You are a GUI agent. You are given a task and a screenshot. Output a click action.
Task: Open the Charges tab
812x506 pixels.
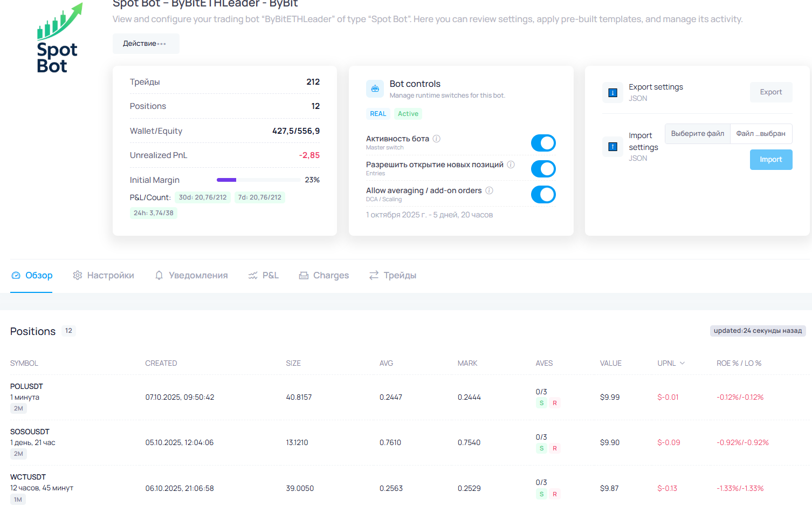324,276
